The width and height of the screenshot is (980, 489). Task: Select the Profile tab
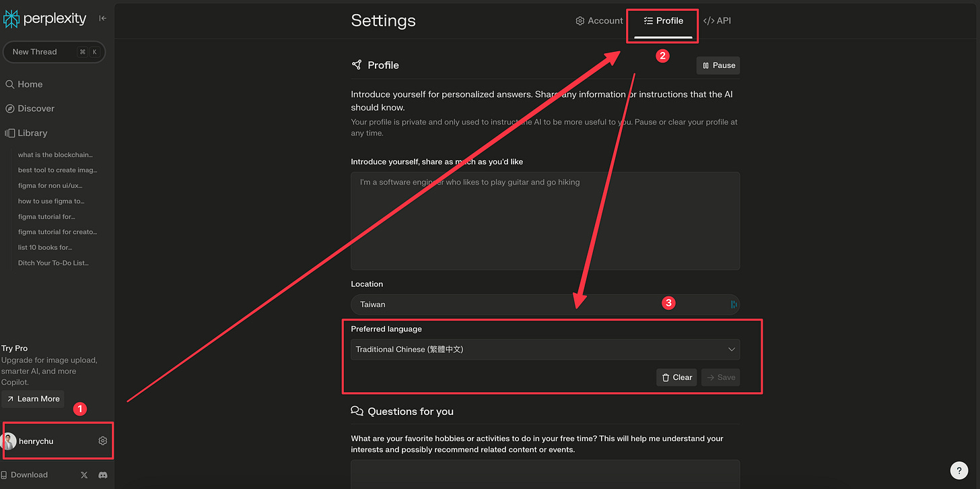click(664, 21)
